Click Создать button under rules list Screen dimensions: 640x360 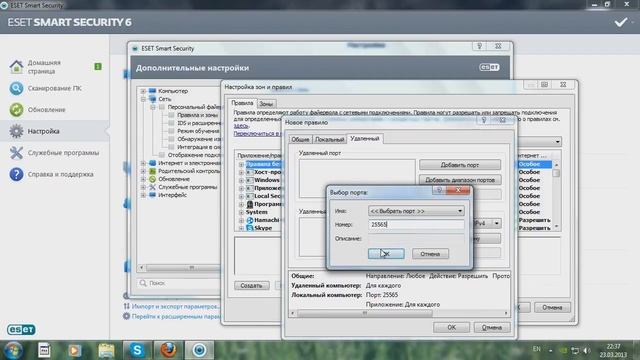(251, 286)
